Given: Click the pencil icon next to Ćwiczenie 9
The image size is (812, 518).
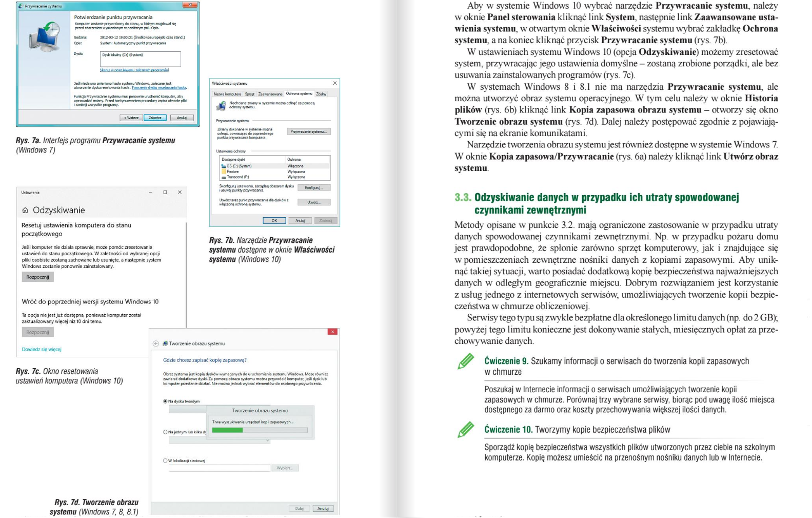Looking at the screenshot, I should (x=466, y=361).
